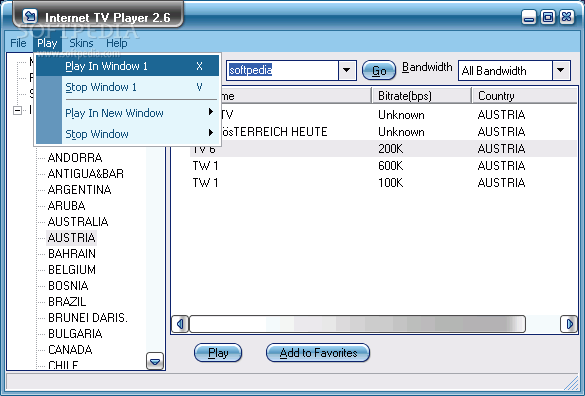The image size is (585, 396).
Task: Click the Go button
Action: 379,70
